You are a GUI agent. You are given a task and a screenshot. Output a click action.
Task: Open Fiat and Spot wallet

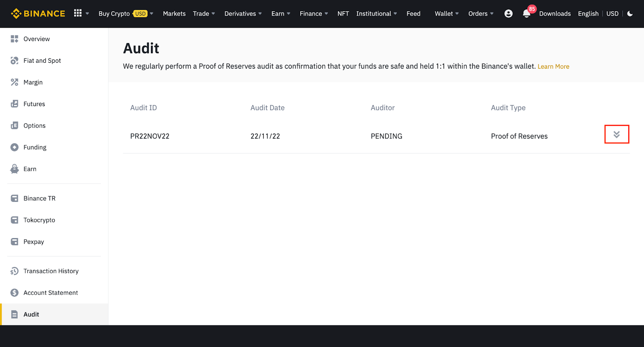tap(42, 61)
